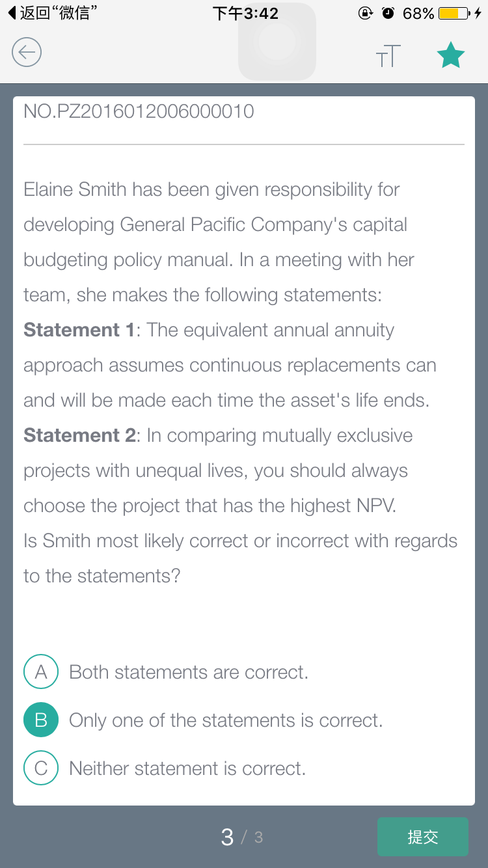Tap the alarm clock status icon
488x868 pixels.
[x=388, y=13]
